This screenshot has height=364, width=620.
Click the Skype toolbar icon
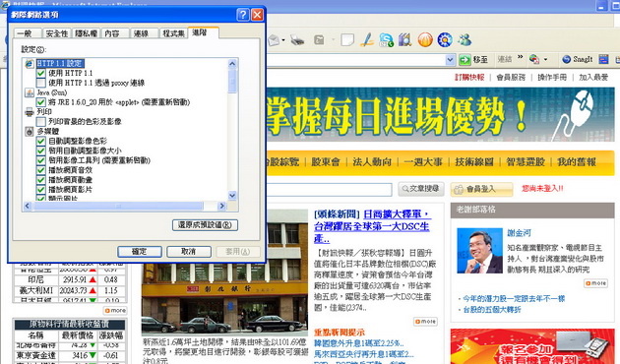386,40
